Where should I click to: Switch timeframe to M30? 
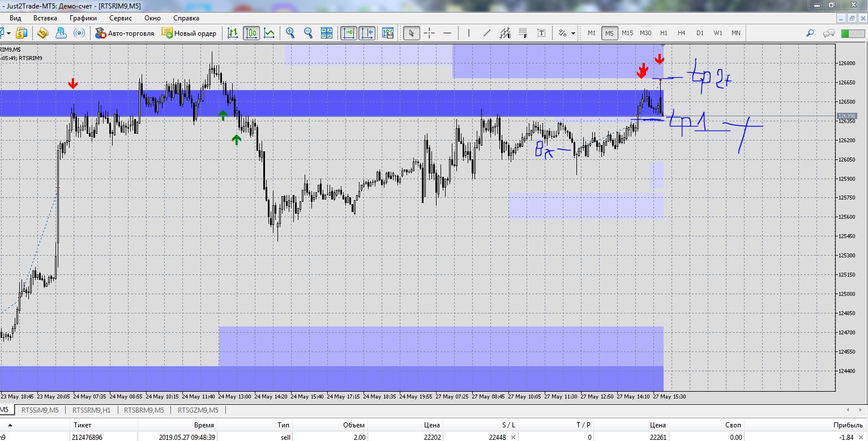point(645,33)
